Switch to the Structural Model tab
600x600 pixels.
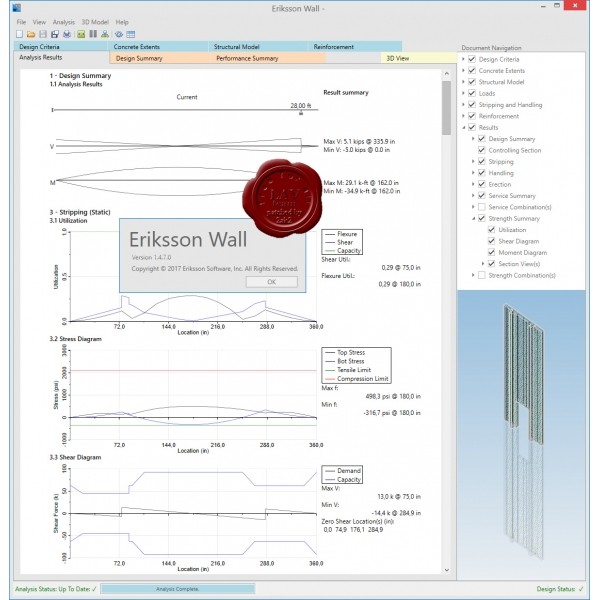[x=258, y=47]
